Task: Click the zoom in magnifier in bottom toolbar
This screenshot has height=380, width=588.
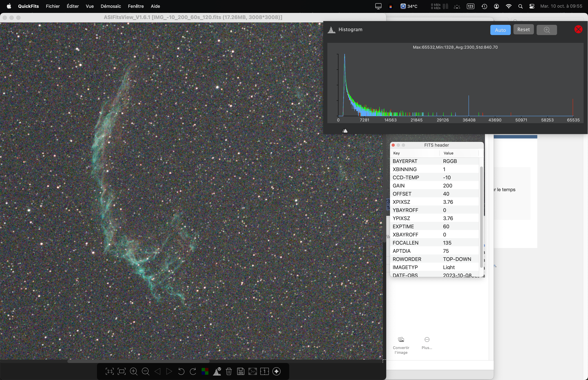Action: 134,371
